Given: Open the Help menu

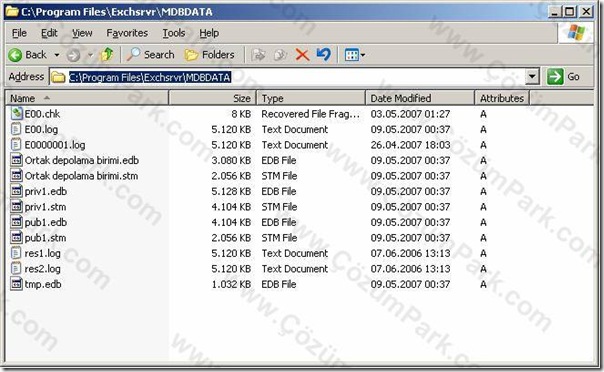Looking at the screenshot, I should [x=209, y=34].
